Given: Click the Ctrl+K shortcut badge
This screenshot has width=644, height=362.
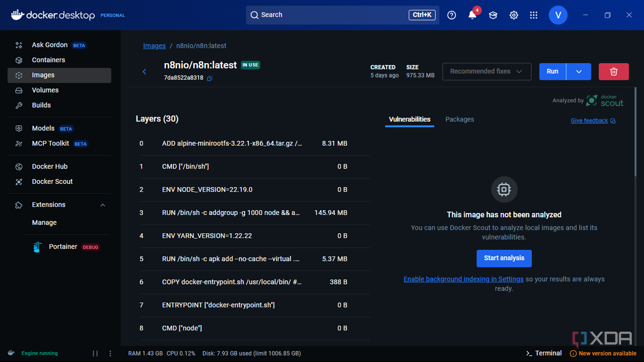Looking at the screenshot, I should pyautogui.click(x=422, y=15).
